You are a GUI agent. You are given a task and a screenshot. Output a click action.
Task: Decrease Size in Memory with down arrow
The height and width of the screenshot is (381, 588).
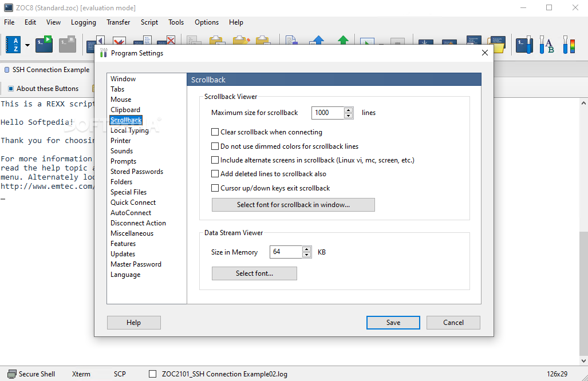click(307, 255)
